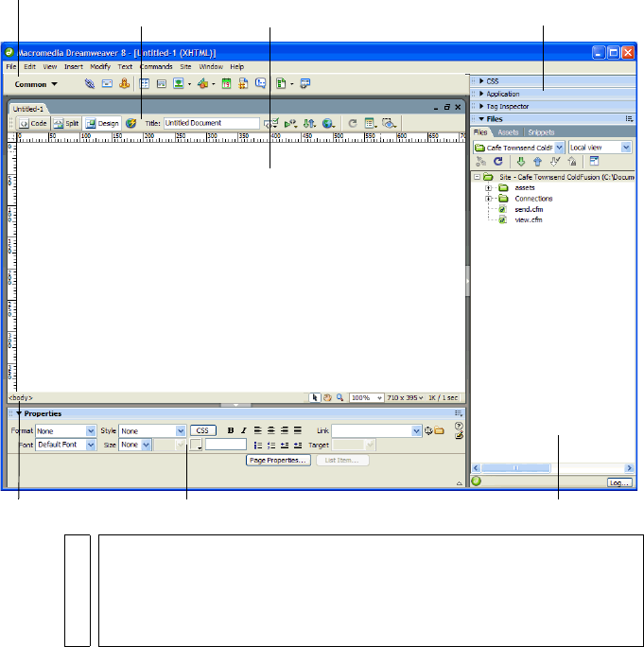Image resolution: width=644 pixels, height=647 pixels.
Task: Click the blue Refresh icon in Files panel
Action: (x=498, y=162)
